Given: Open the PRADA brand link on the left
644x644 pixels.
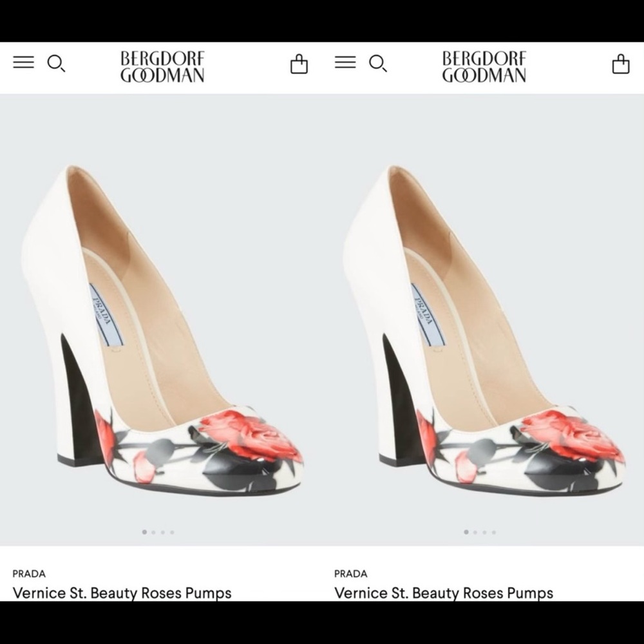Looking at the screenshot, I should point(30,573).
